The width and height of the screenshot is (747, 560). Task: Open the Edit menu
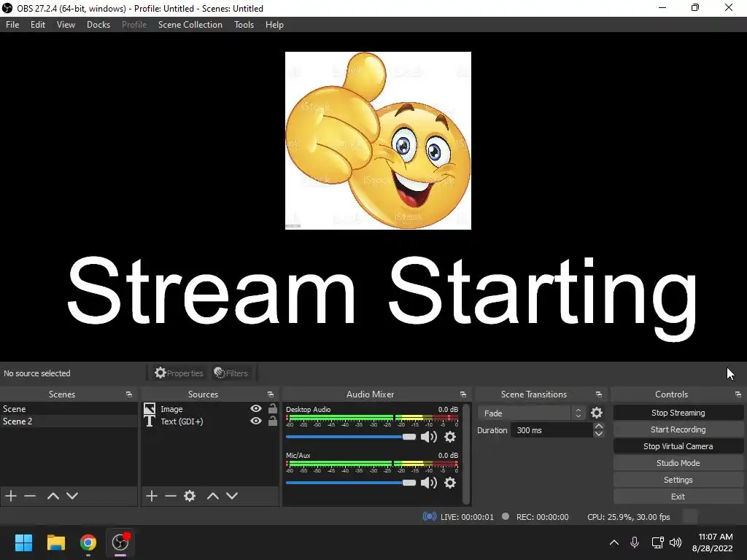click(38, 25)
